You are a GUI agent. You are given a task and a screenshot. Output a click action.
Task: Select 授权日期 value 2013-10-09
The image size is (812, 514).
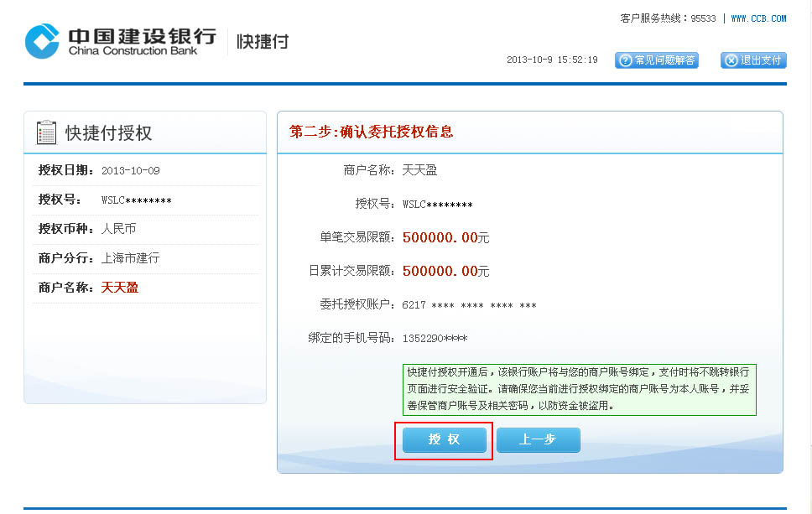(131, 171)
